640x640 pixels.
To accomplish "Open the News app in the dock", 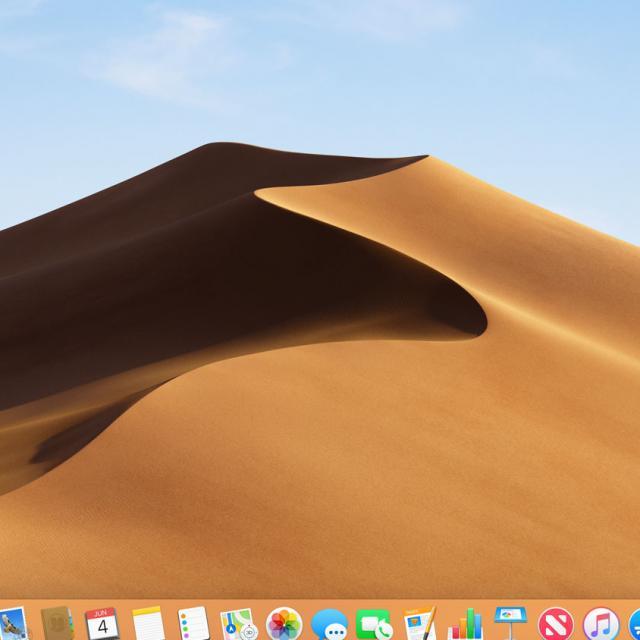I will (556, 625).
